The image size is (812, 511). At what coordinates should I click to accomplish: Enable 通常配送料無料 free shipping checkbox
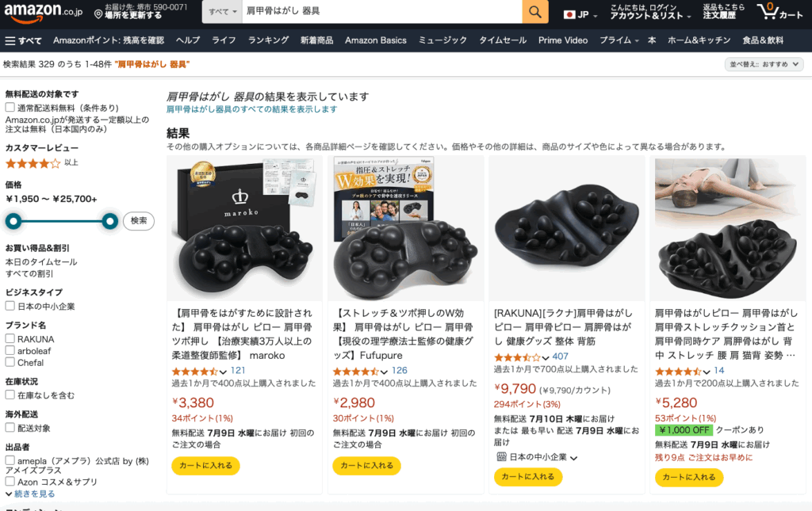coord(10,107)
